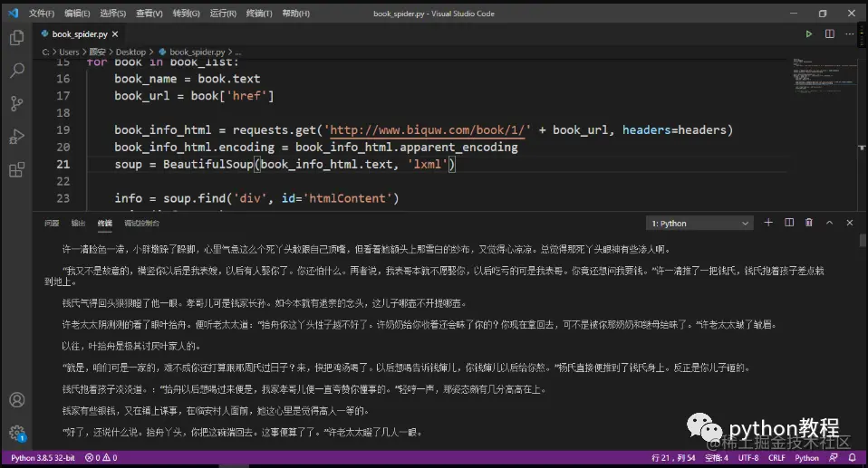Open the Manage gear settings icon
This screenshot has width=868, height=468.
click(x=16, y=433)
